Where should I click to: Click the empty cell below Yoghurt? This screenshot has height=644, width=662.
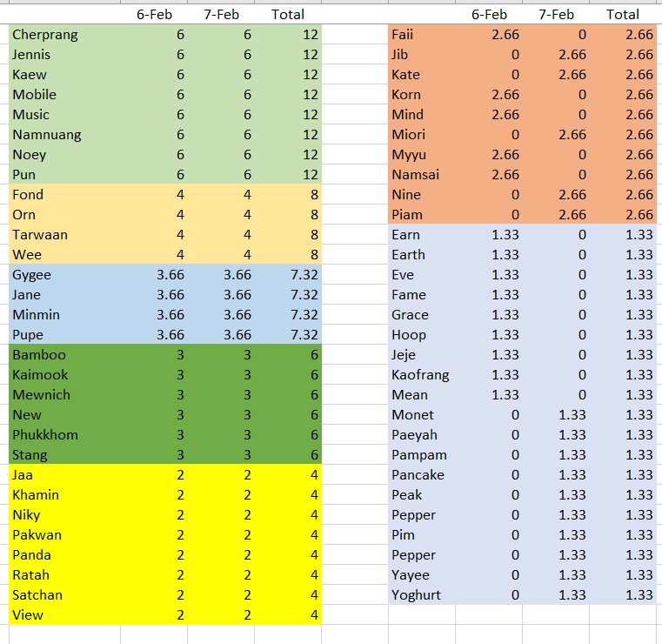pyautogui.click(x=422, y=615)
